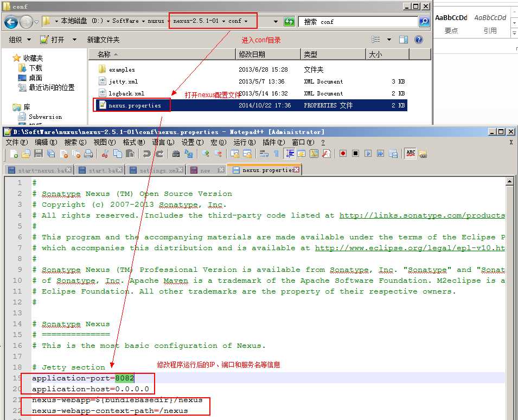The height and width of the screenshot is (420, 518).
Task: Click the Zoom Out toolbar icon
Action: 218,154
